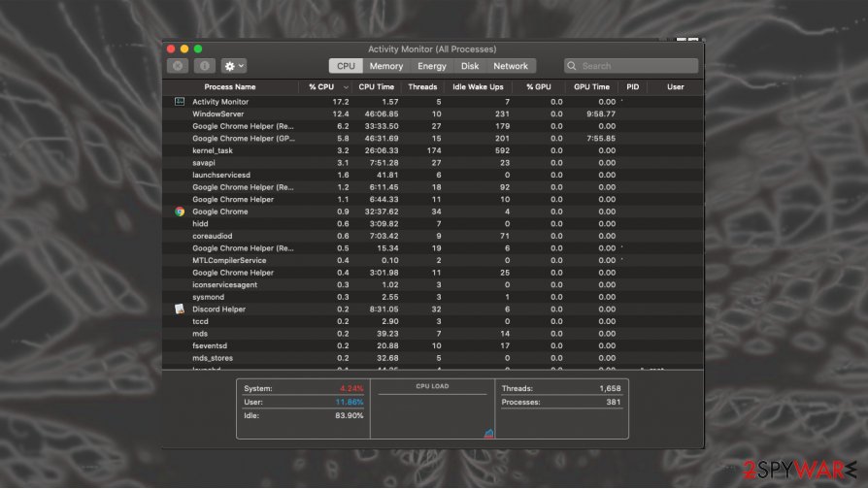Toggle the % CPU sort direction arrow
Screen dimensions: 868x489
tap(346, 87)
